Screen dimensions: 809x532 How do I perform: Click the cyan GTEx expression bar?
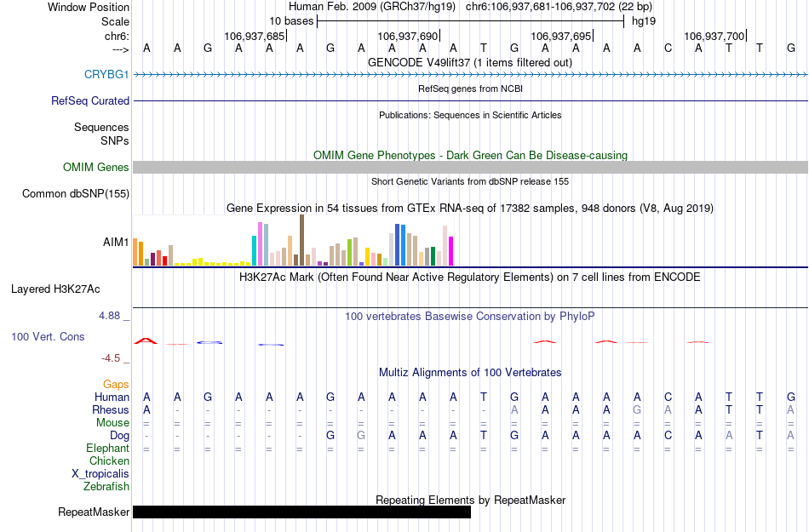coord(254,251)
